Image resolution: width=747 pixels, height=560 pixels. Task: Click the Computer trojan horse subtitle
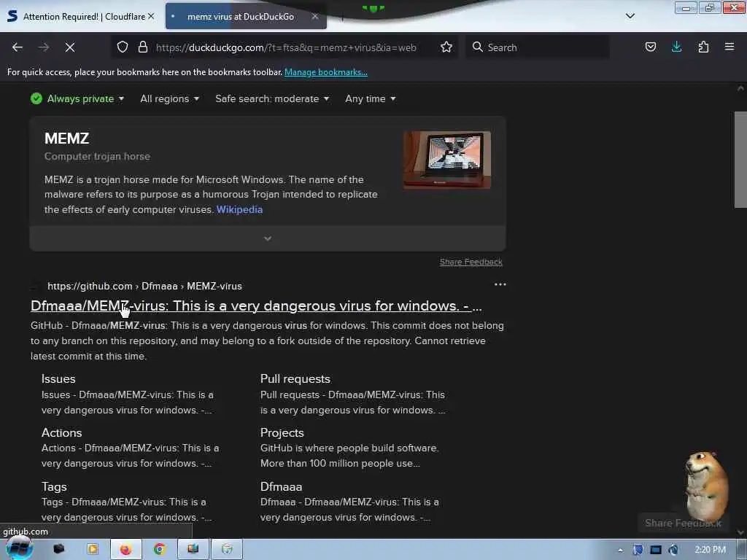[97, 156]
